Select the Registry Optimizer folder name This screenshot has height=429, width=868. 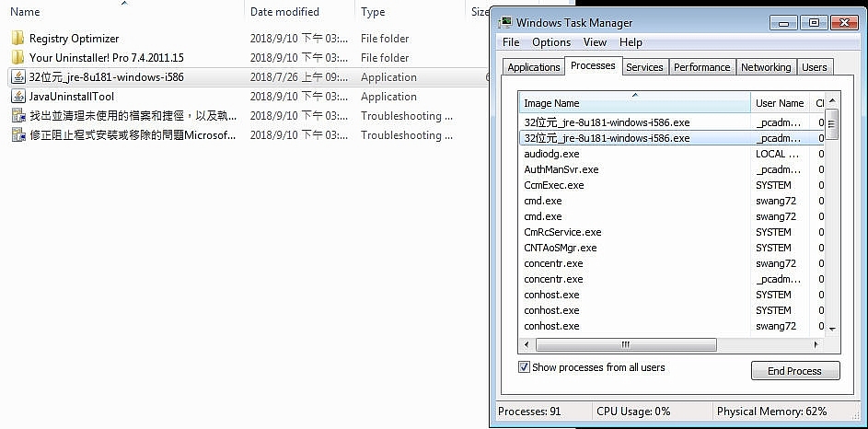[x=75, y=38]
